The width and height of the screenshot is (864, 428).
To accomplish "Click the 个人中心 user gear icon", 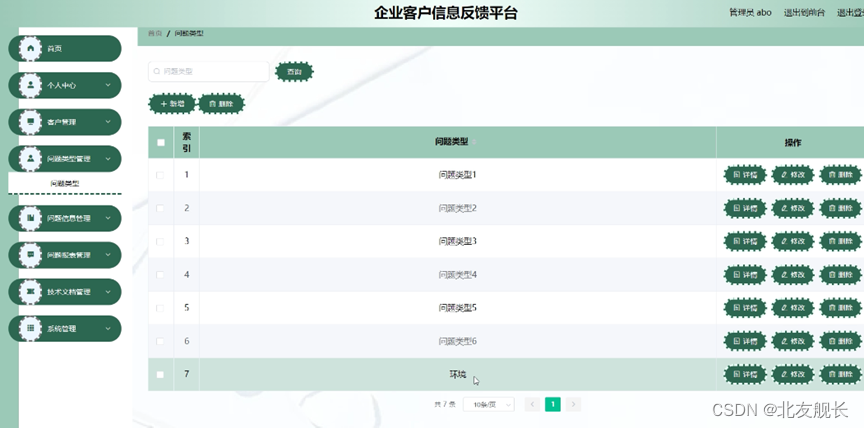I will pos(30,85).
